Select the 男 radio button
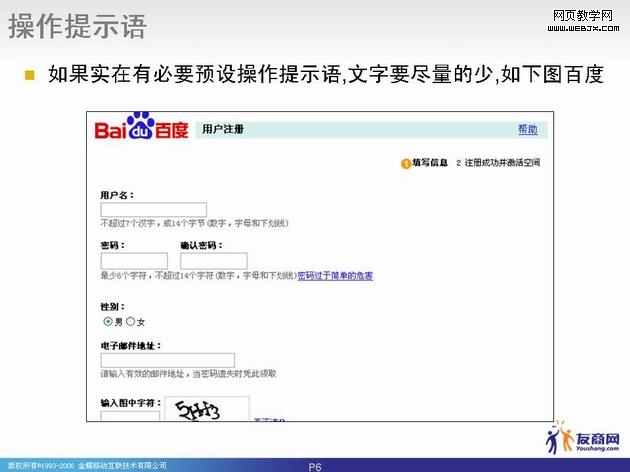This screenshot has width=630, height=472. (108, 322)
